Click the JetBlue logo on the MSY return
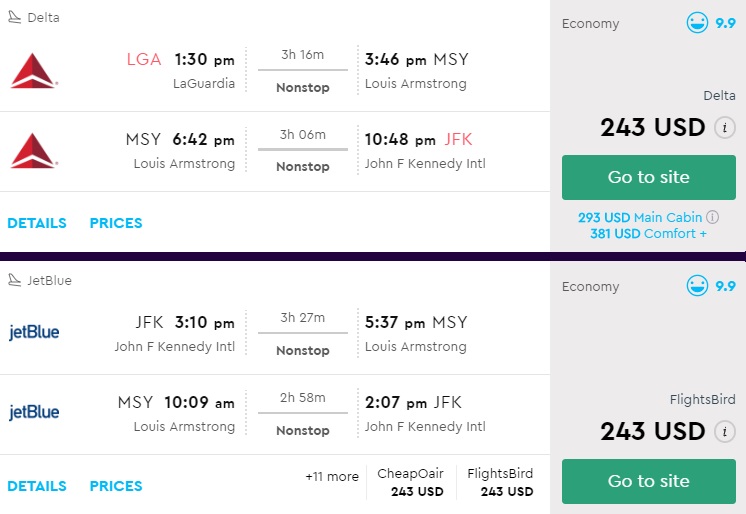This screenshot has width=746, height=514. point(34,412)
